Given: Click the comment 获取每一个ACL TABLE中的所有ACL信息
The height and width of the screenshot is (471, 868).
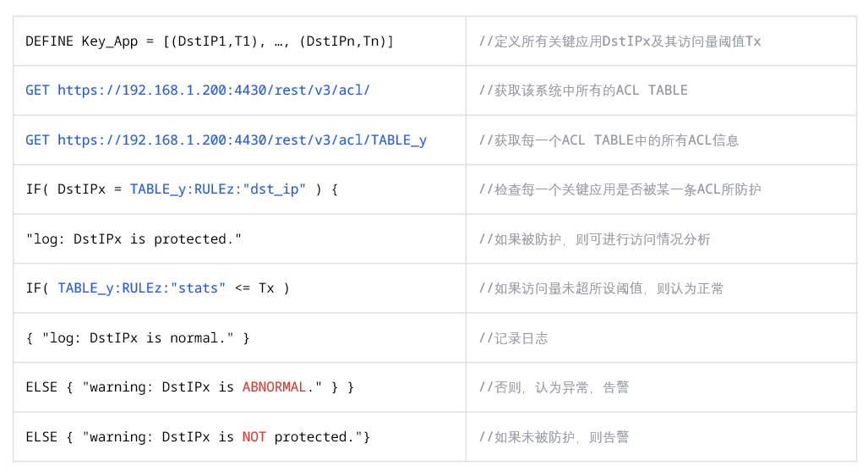Looking at the screenshot, I should click(609, 140).
